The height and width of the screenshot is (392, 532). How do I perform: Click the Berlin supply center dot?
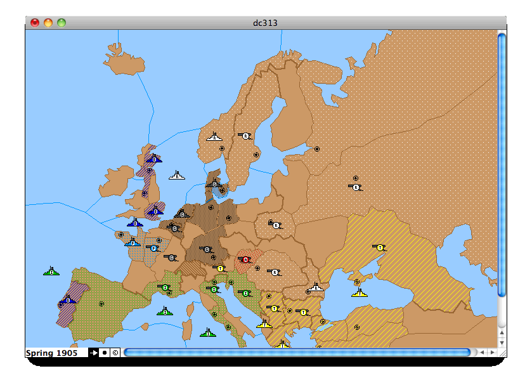tap(229, 218)
